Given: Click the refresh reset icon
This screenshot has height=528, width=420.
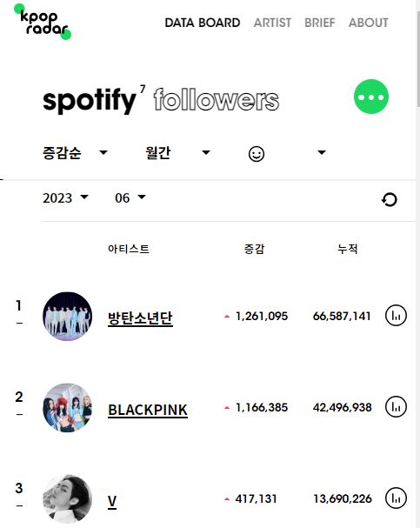Looking at the screenshot, I should tap(390, 199).
